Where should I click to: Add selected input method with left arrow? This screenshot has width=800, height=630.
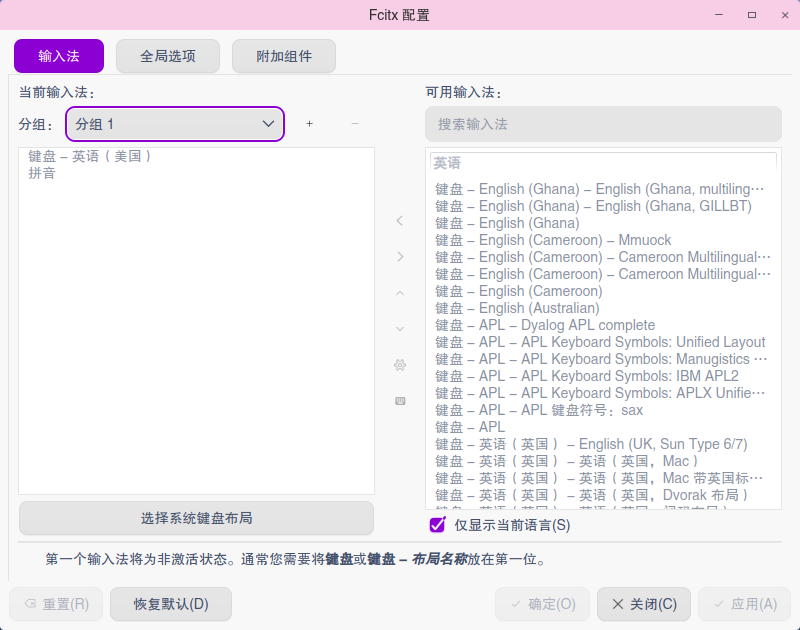[x=400, y=221]
